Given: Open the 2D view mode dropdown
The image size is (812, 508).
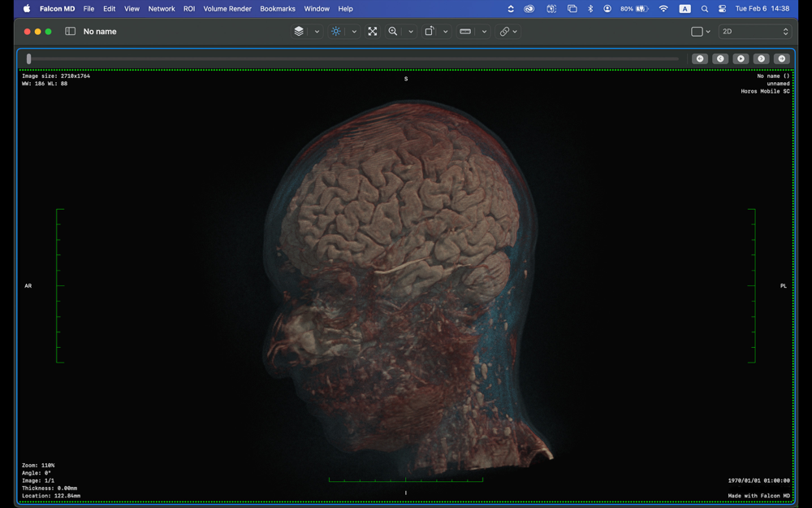Looking at the screenshot, I should [x=754, y=32].
